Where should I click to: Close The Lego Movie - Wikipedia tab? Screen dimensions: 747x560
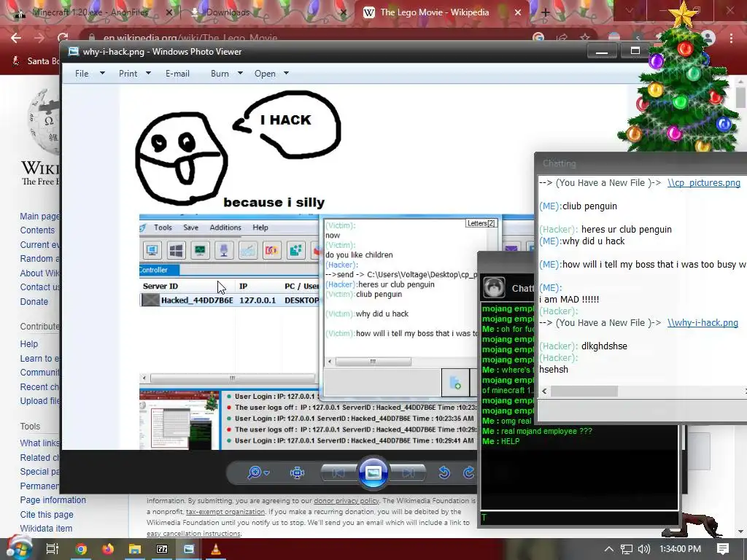(518, 12)
